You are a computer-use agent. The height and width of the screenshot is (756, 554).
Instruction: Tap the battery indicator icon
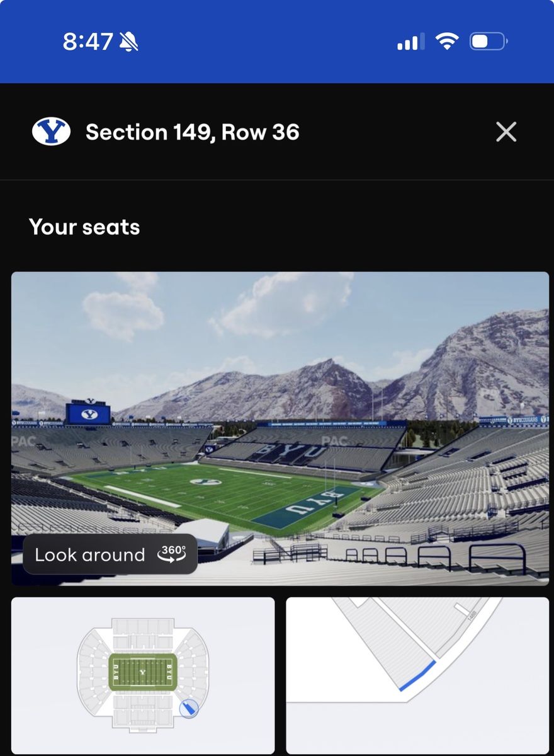489,42
